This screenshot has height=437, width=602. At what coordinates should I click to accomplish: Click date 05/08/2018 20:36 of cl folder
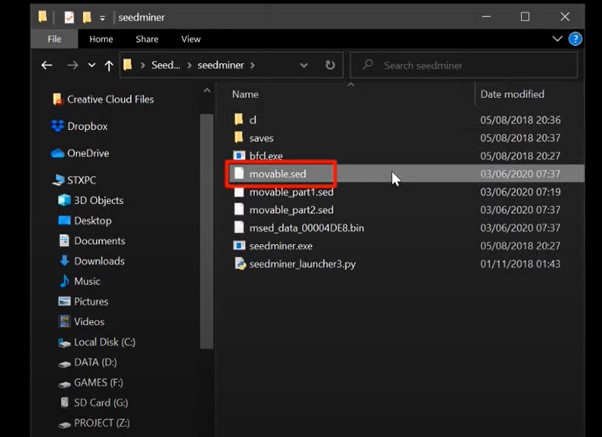click(x=520, y=120)
